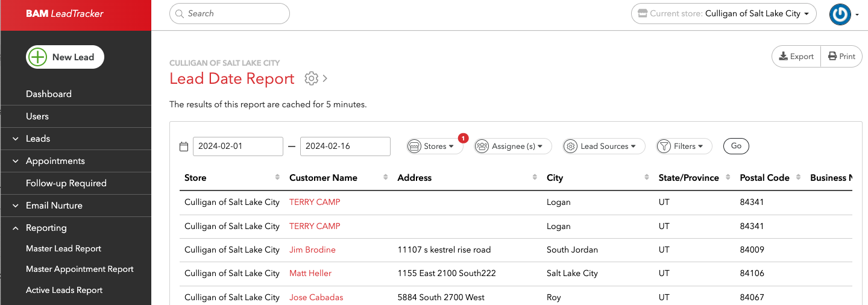Sort by City column arrows

click(647, 177)
